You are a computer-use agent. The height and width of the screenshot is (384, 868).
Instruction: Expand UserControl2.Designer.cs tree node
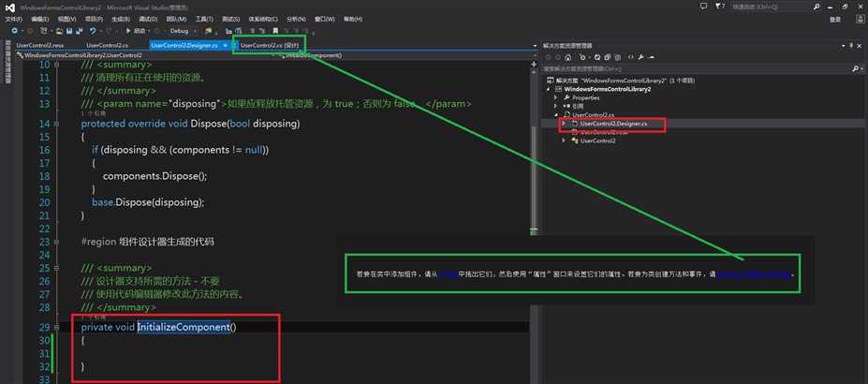click(564, 124)
